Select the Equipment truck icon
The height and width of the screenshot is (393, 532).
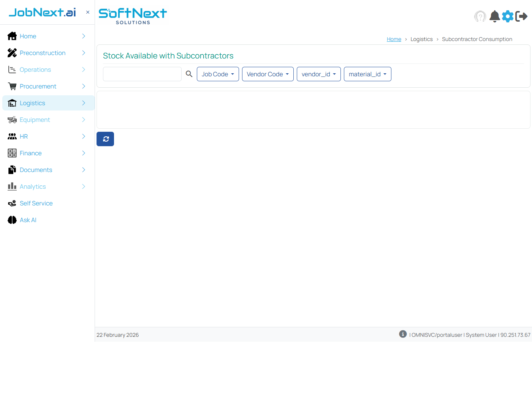(12, 120)
